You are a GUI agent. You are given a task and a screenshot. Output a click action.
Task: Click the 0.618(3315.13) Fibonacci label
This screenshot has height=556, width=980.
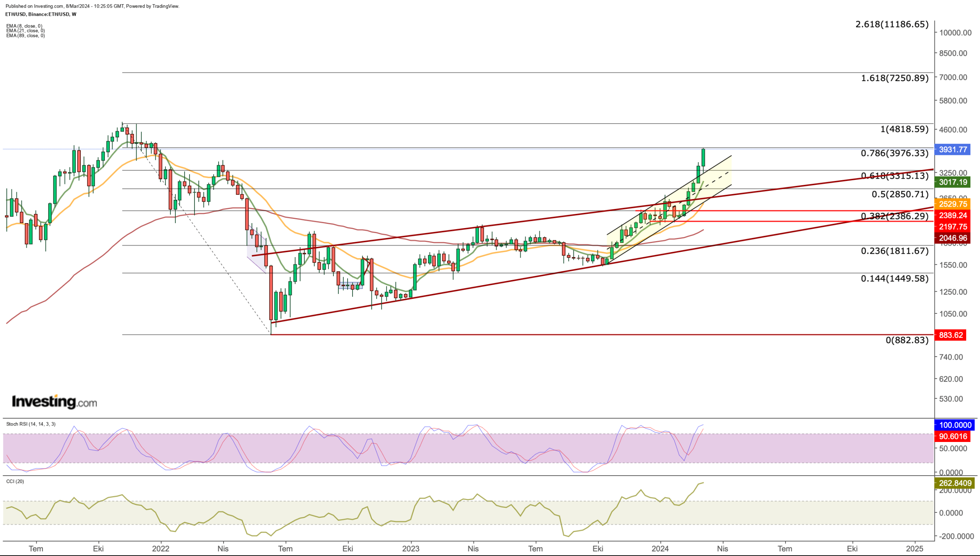pyautogui.click(x=895, y=176)
